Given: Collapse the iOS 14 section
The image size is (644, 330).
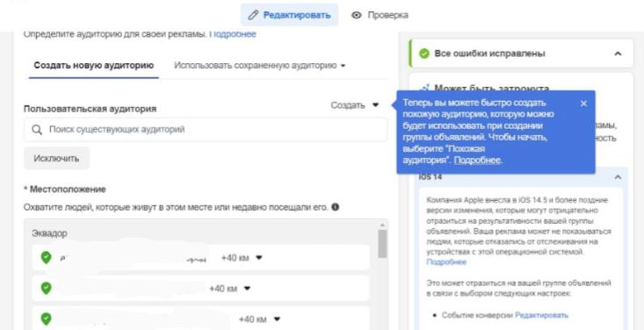Looking at the screenshot, I should pyautogui.click(x=618, y=177).
